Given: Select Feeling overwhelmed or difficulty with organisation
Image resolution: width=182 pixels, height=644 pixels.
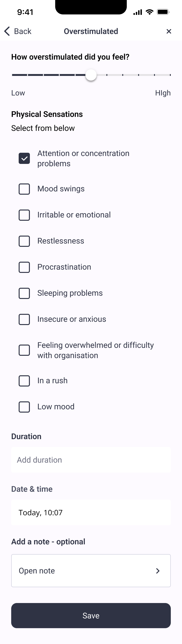Looking at the screenshot, I should point(24,350).
